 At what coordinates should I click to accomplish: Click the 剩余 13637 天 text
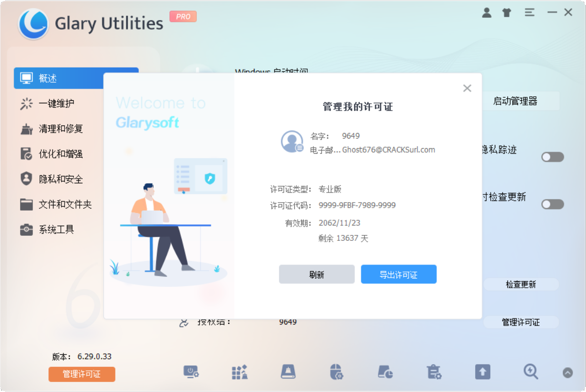tap(344, 238)
